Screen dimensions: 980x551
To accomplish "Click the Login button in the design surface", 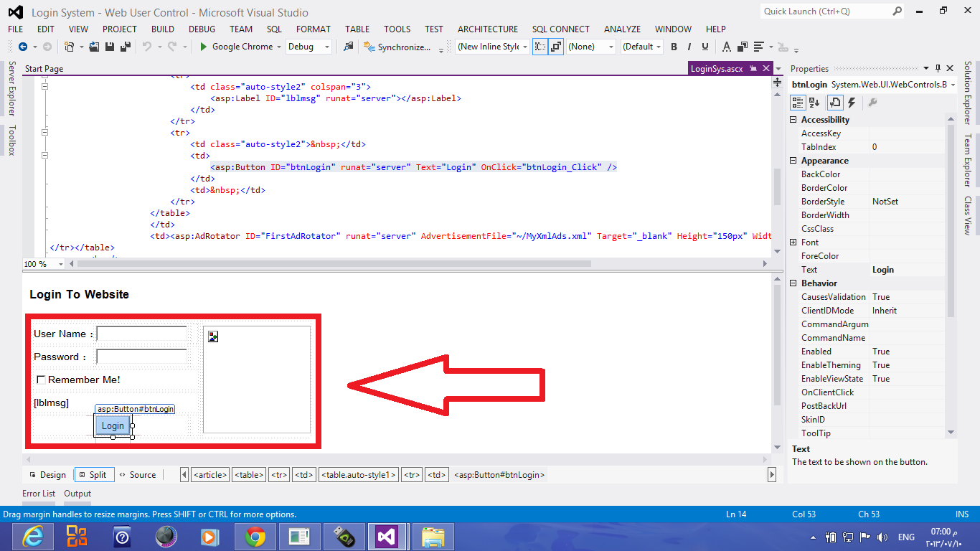I will point(112,425).
